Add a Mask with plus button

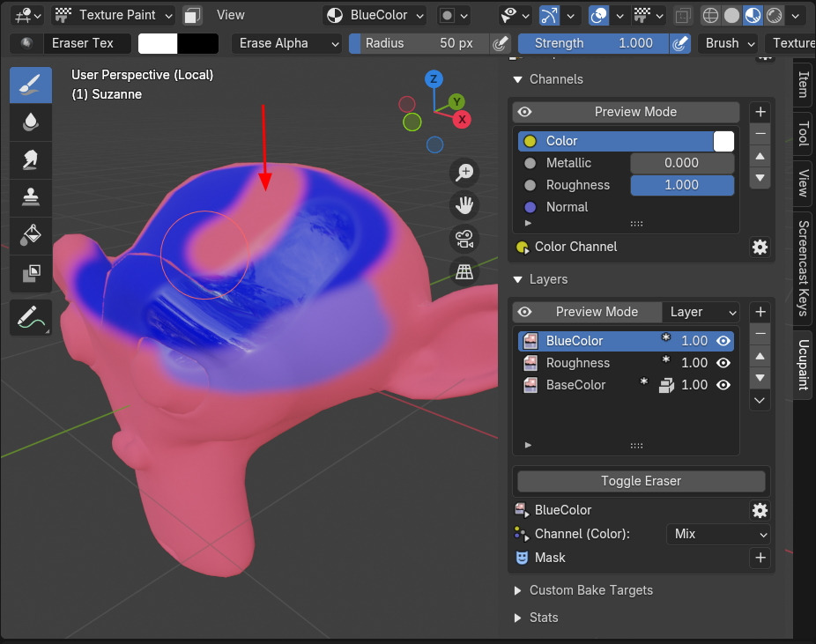pos(760,558)
